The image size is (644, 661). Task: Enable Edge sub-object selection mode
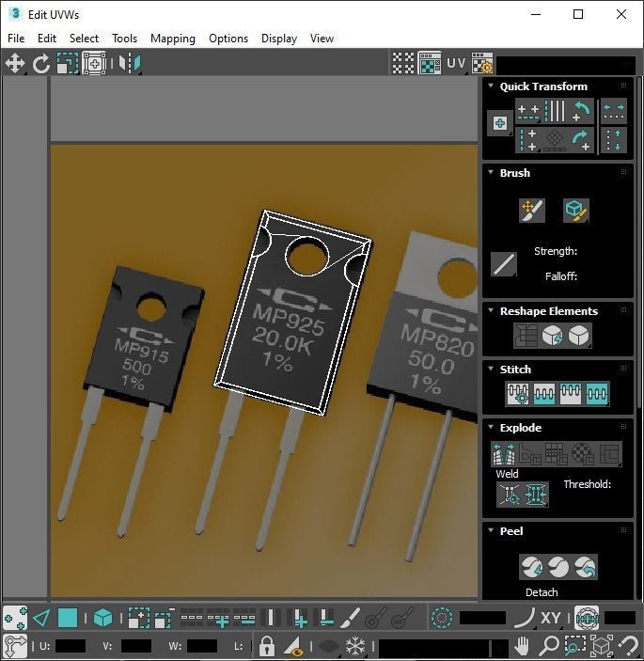coord(41,619)
